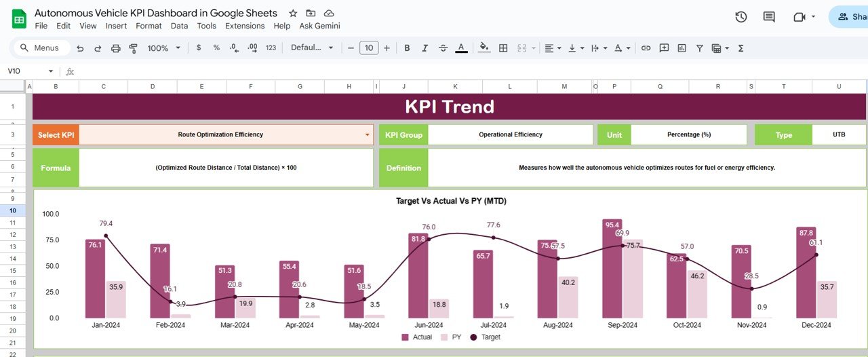Select the Paint format tool

click(133, 48)
